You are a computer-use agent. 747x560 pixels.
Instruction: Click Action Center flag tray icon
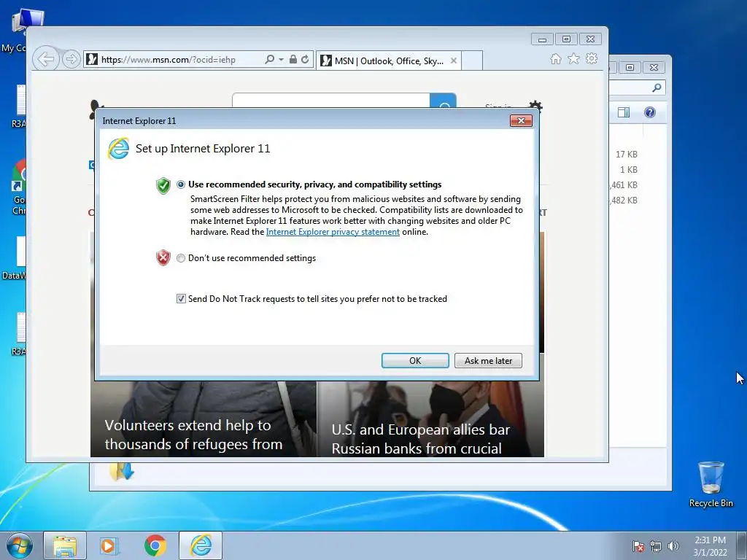tap(638, 547)
